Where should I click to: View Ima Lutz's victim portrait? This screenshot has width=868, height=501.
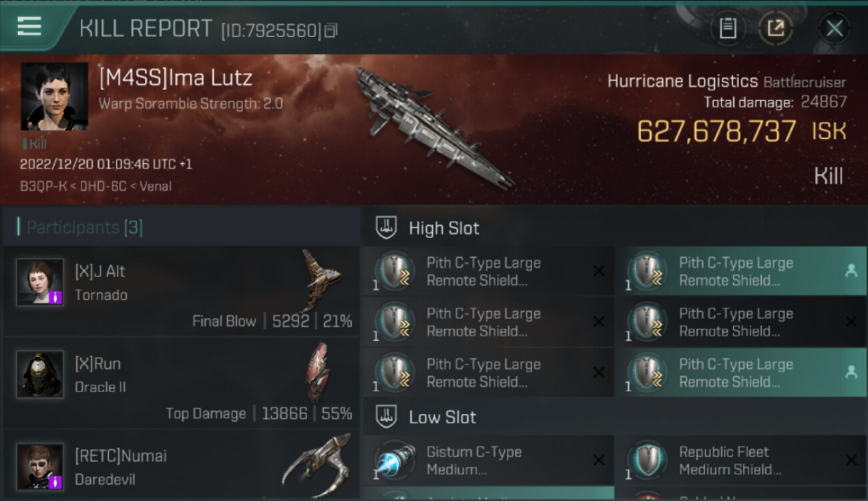click(54, 96)
